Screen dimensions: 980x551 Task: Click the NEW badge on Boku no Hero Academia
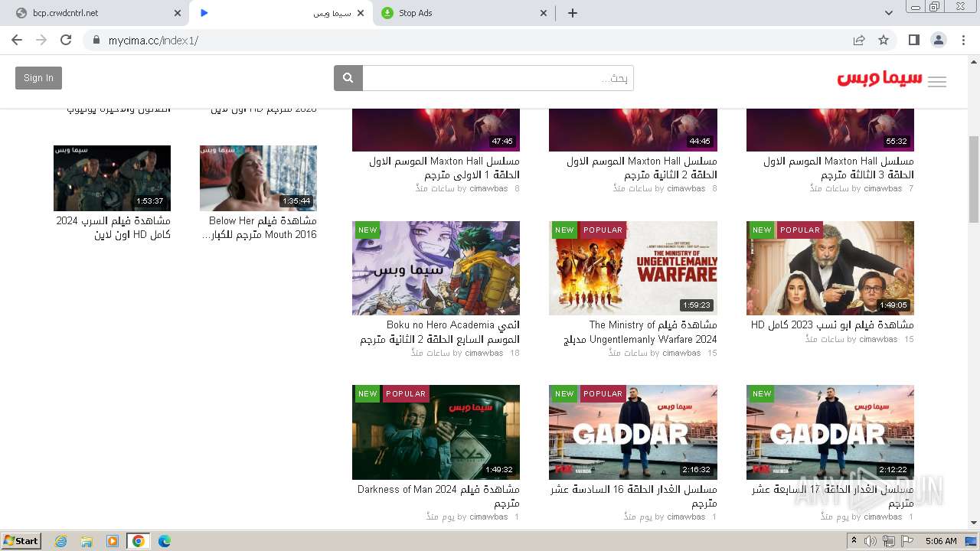[367, 230]
